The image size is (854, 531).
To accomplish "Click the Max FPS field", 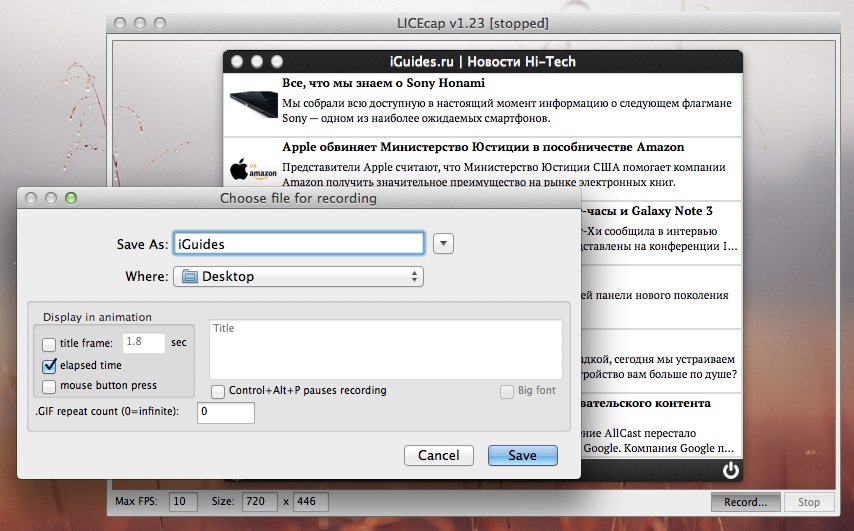I will click(x=183, y=502).
